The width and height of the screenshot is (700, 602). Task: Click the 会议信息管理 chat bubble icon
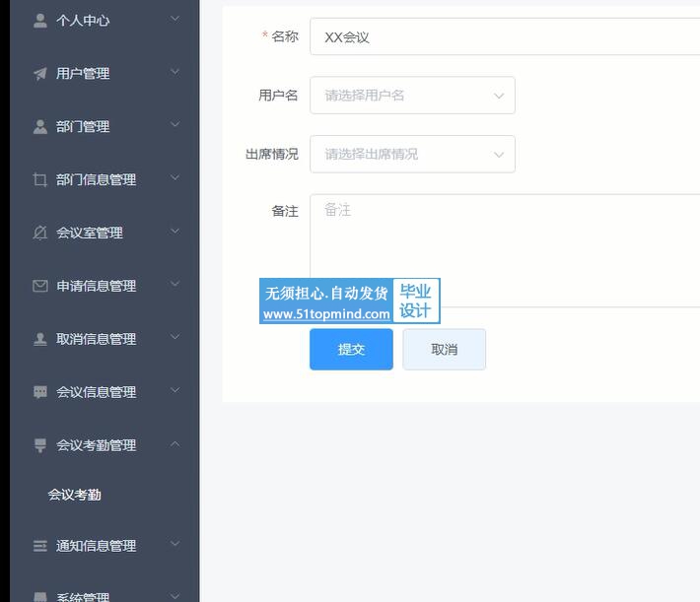pyautogui.click(x=40, y=392)
